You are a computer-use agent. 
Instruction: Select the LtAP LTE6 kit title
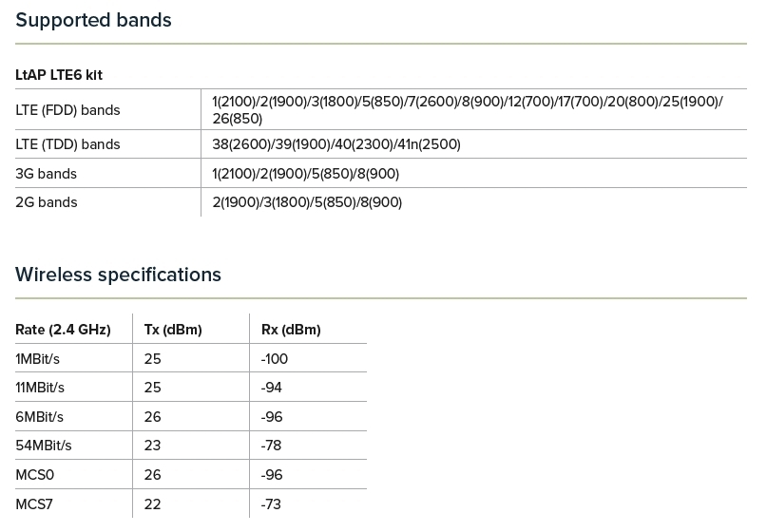[x=59, y=74]
